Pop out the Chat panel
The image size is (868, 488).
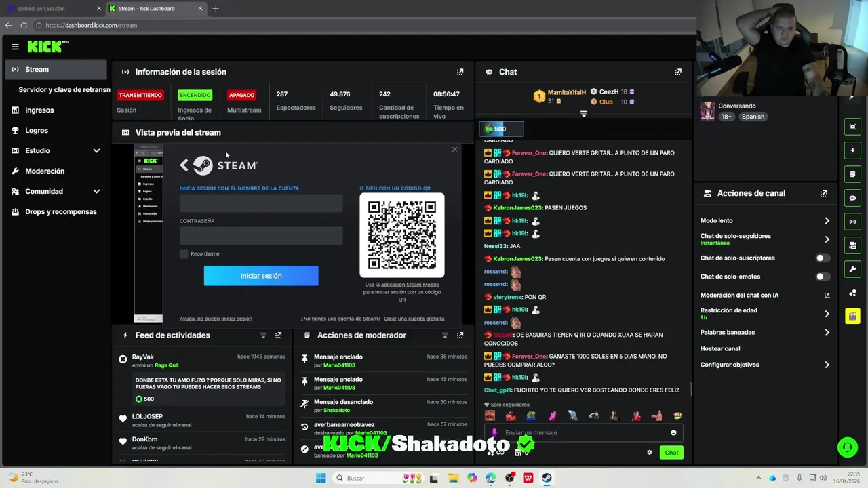point(678,72)
